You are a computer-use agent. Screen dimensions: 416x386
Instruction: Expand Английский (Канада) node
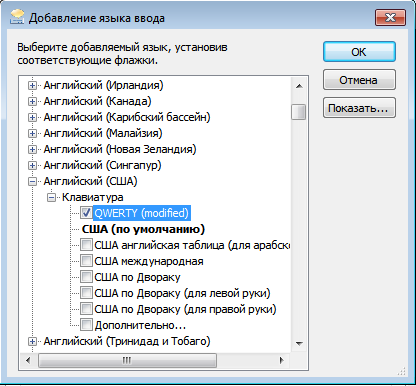click(32, 101)
